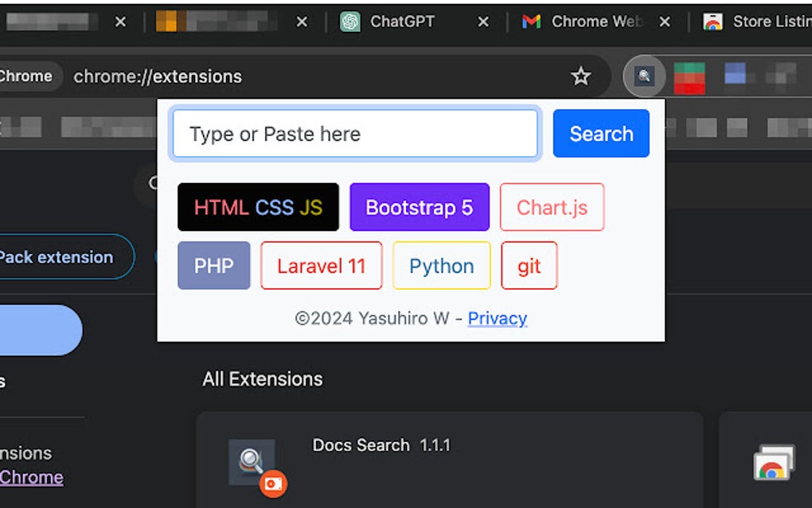This screenshot has width=812, height=508.
Task: Switch to the Chrome Web Store Gmail tab
Action: (x=595, y=21)
